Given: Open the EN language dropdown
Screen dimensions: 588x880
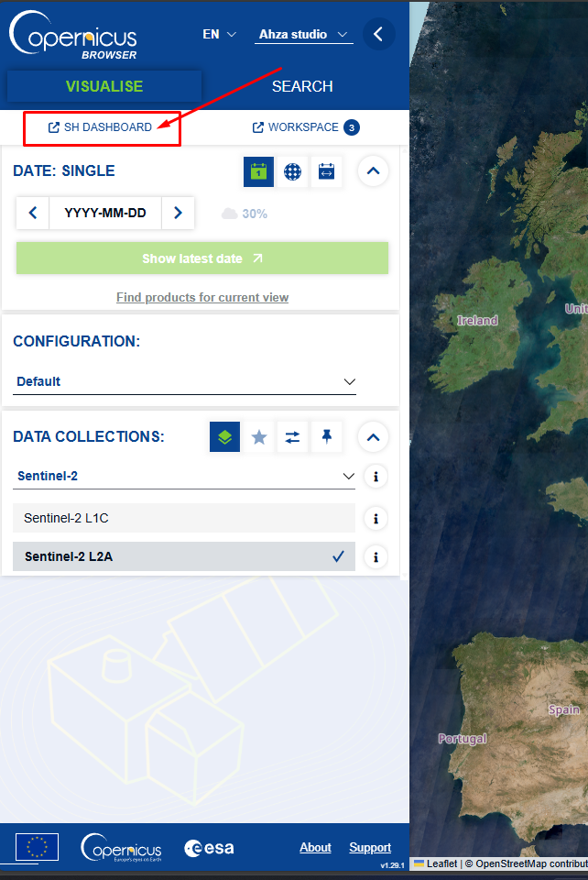Looking at the screenshot, I should [x=219, y=34].
